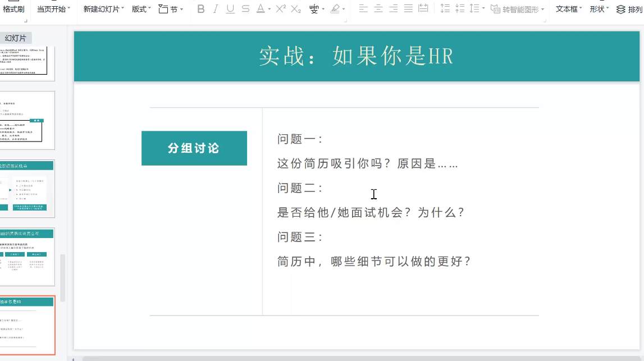Toggle bold formatting
The image size is (644, 361).
201,9
